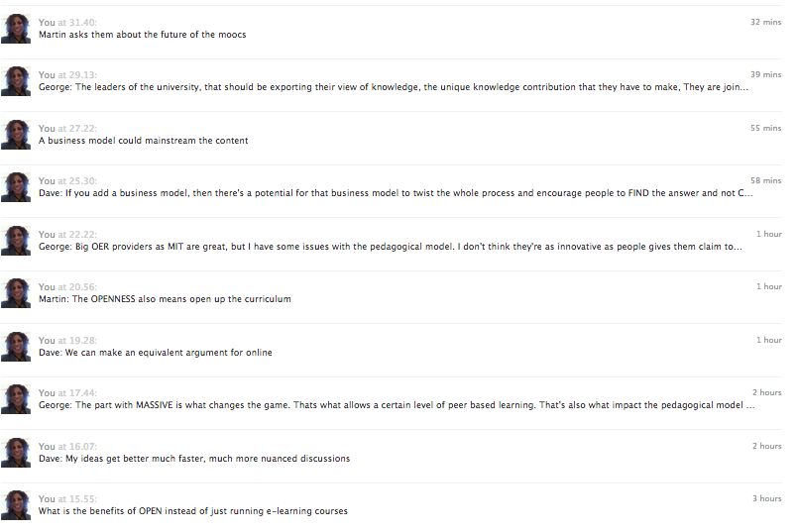Go to timestamp 17.44
The image size is (797, 532).
pyautogui.click(x=82, y=393)
